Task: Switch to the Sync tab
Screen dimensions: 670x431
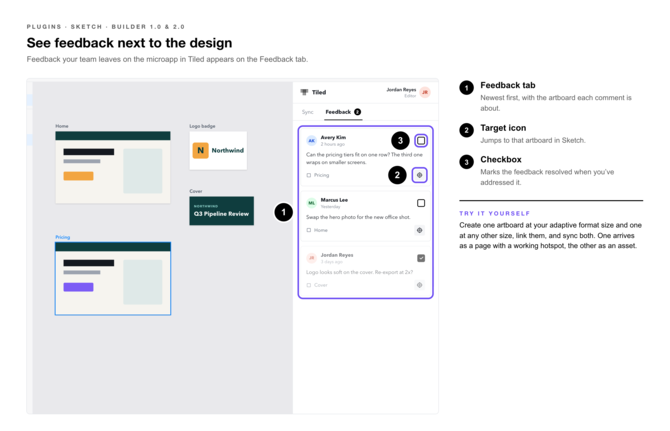Action: (308, 112)
